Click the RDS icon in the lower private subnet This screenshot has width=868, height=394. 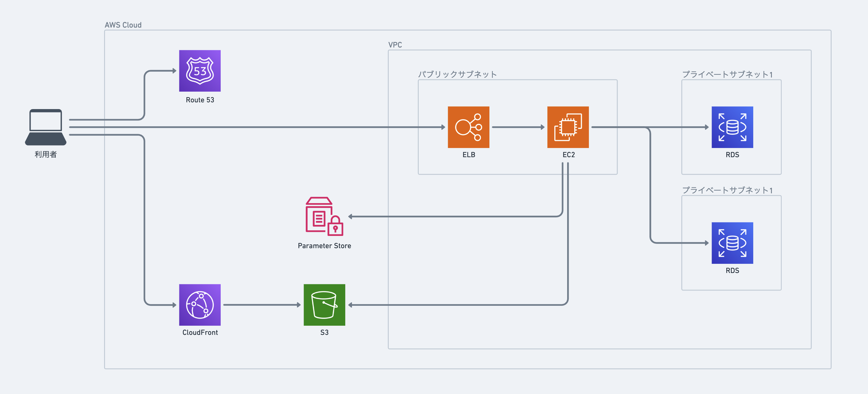tap(732, 243)
